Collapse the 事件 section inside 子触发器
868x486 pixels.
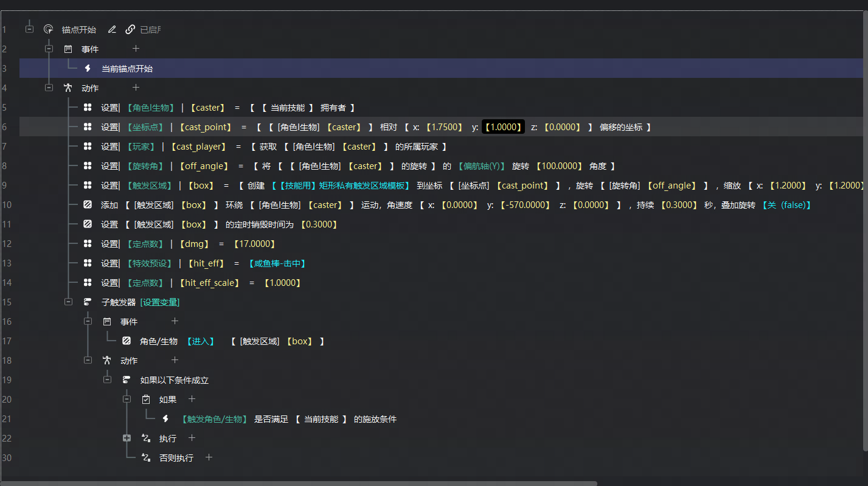[x=88, y=321]
